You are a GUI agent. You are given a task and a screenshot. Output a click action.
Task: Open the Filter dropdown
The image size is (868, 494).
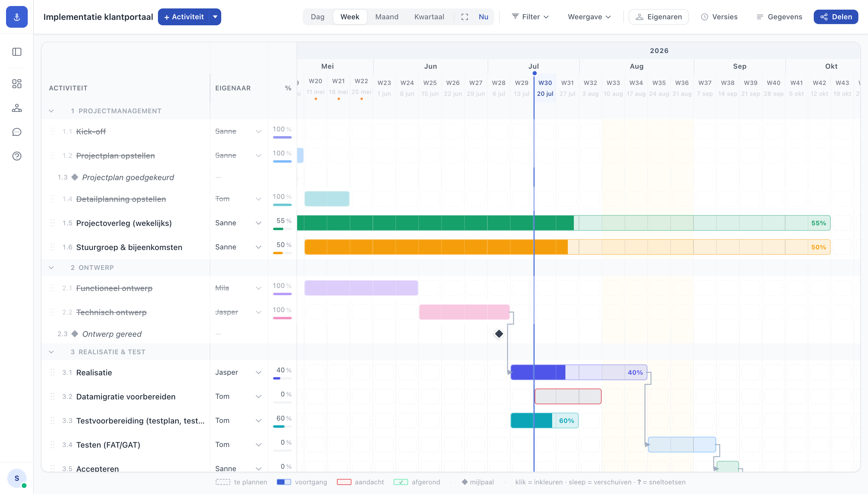tap(530, 17)
